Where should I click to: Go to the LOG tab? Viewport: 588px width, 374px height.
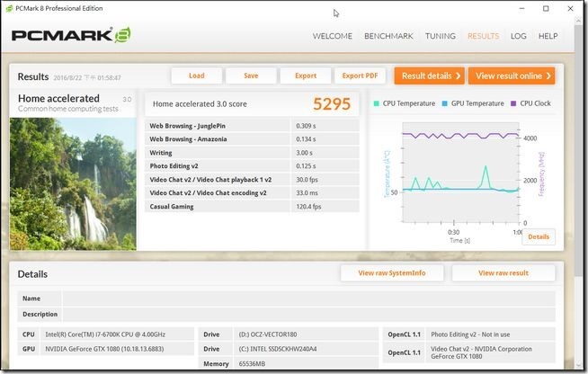tap(518, 36)
